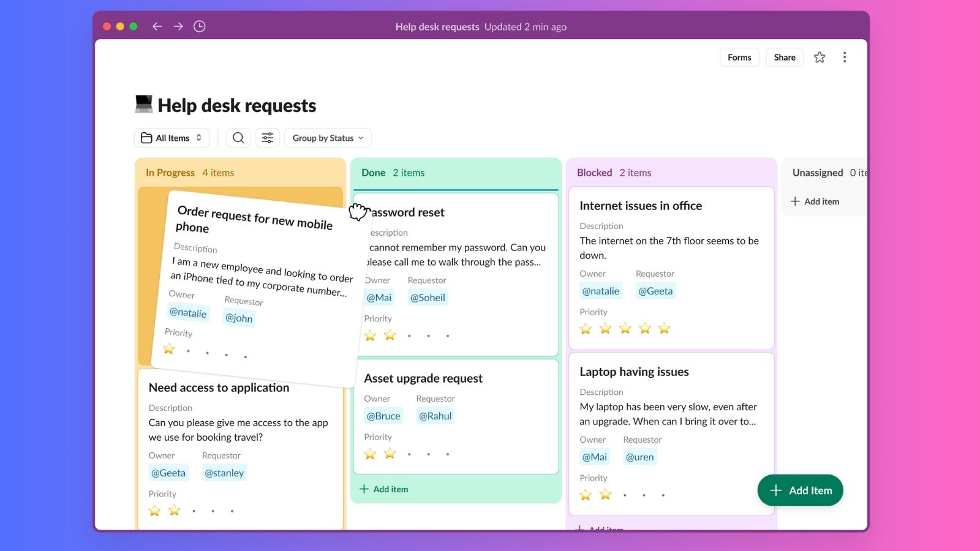Image resolution: width=980 pixels, height=551 pixels.
Task: Open the filter settings sliders icon
Action: pyautogui.click(x=268, y=138)
